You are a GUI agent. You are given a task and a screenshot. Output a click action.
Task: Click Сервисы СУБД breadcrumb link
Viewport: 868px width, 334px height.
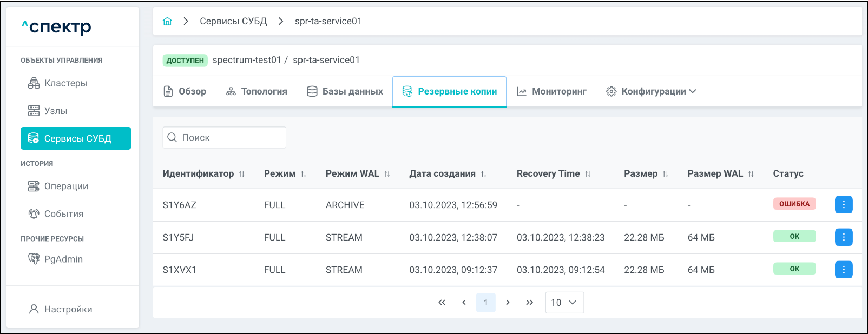(x=233, y=21)
